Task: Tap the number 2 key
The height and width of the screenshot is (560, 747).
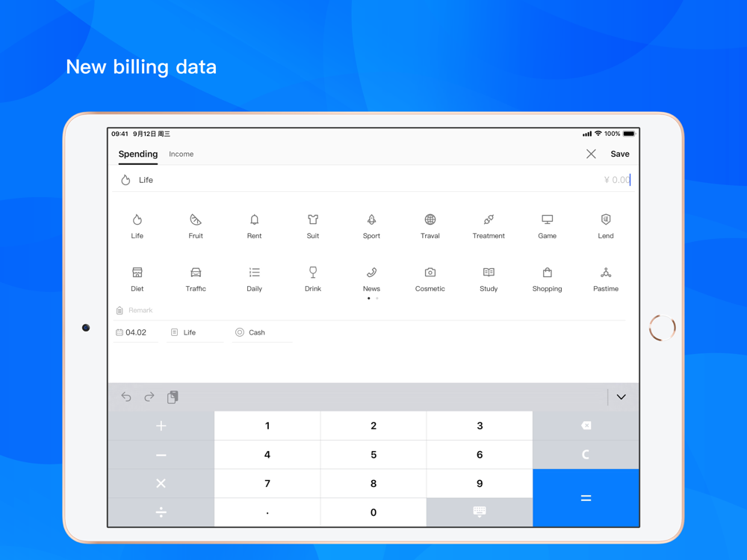Action: 373,426
